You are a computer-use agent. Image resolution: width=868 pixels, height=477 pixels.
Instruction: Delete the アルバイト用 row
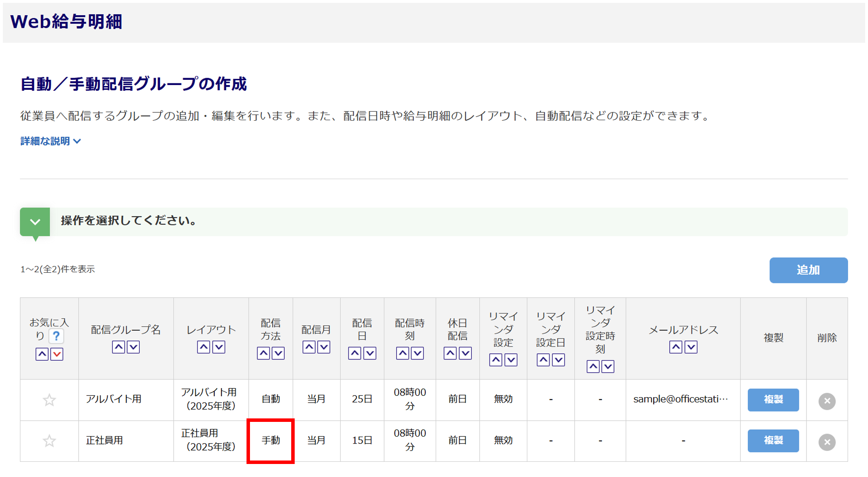(x=827, y=401)
